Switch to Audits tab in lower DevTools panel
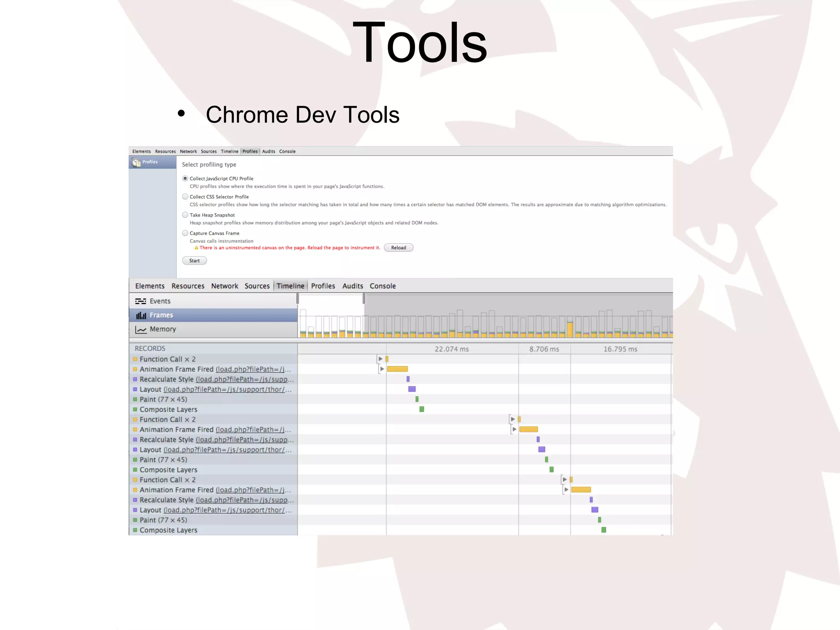The height and width of the screenshot is (630, 840). click(353, 286)
